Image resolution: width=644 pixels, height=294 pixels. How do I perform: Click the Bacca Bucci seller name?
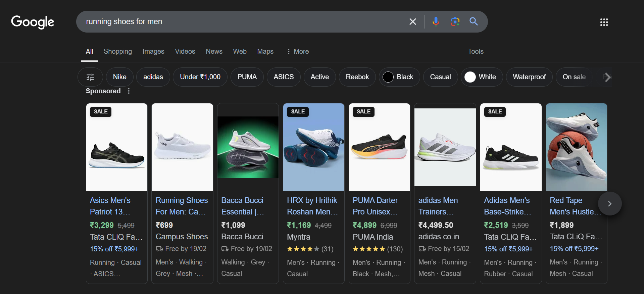click(x=242, y=237)
